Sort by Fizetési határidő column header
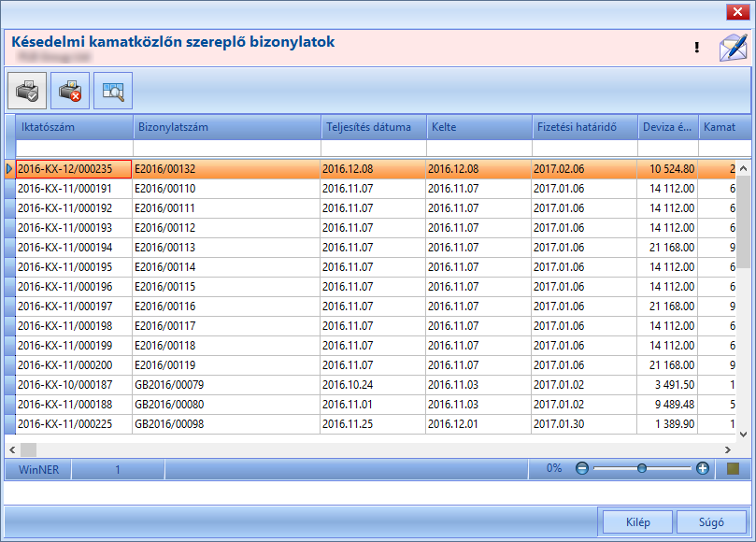This screenshot has height=542, width=756. pyautogui.click(x=585, y=127)
